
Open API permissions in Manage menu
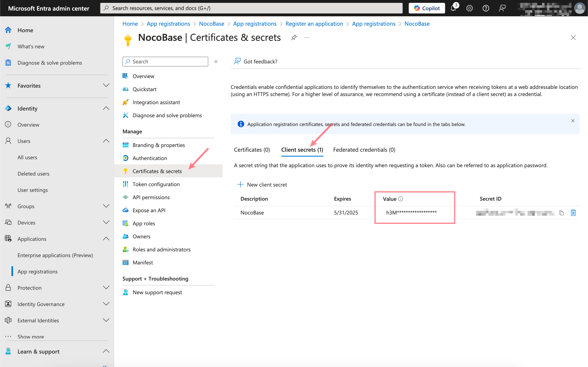point(151,197)
